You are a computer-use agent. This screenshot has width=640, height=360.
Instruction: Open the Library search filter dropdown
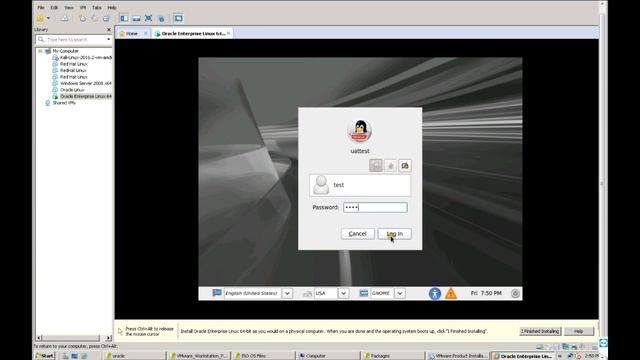click(109, 40)
